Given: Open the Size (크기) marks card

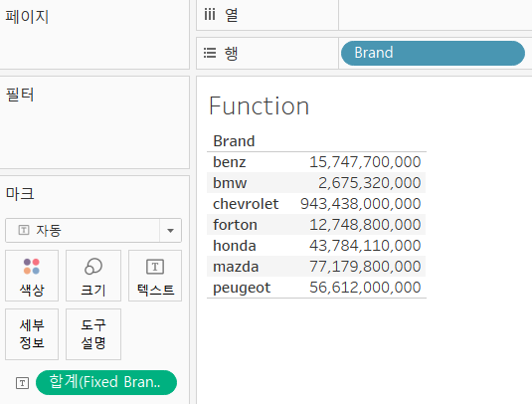Looking at the screenshot, I should [x=93, y=276].
